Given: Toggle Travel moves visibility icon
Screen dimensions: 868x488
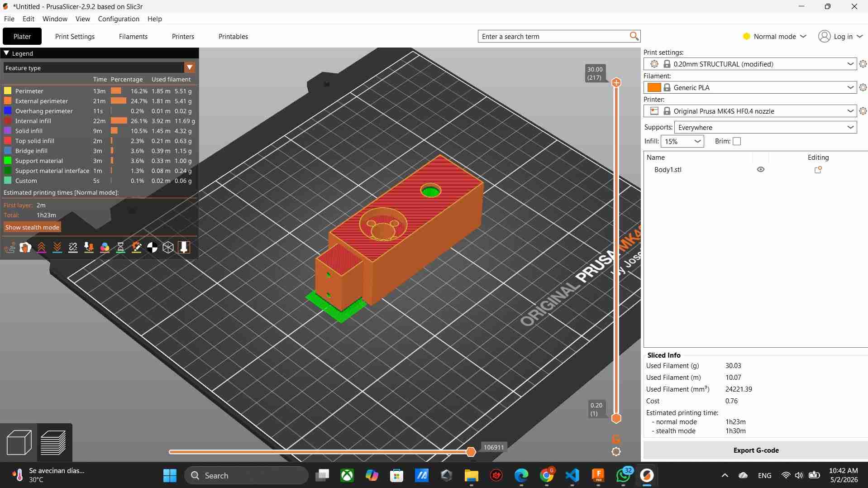Looking at the screenshot, I should [x=10, y=247].
